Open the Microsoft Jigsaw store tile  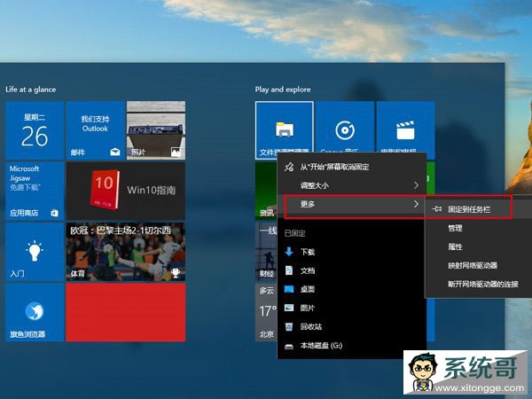[x=35, y=191]
